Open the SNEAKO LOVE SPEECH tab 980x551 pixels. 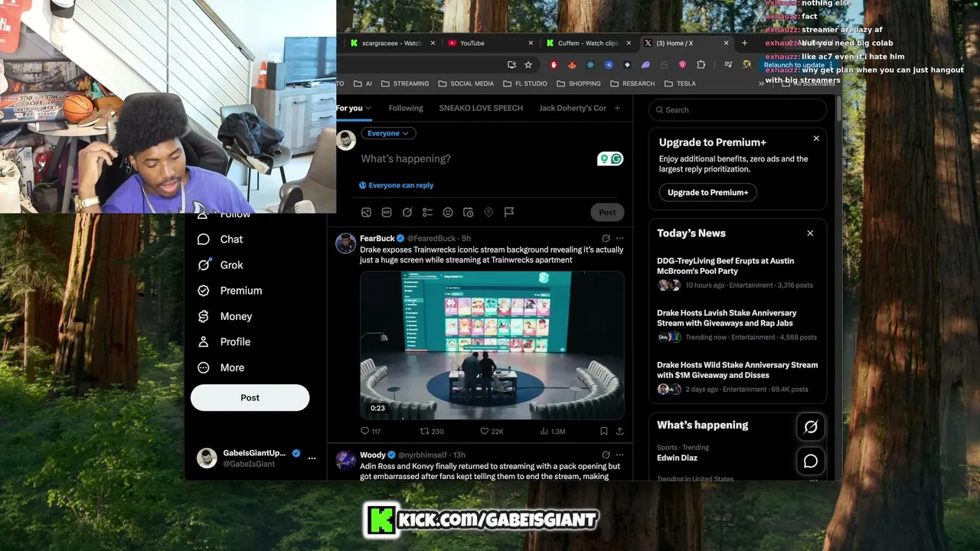click(481, 108)
